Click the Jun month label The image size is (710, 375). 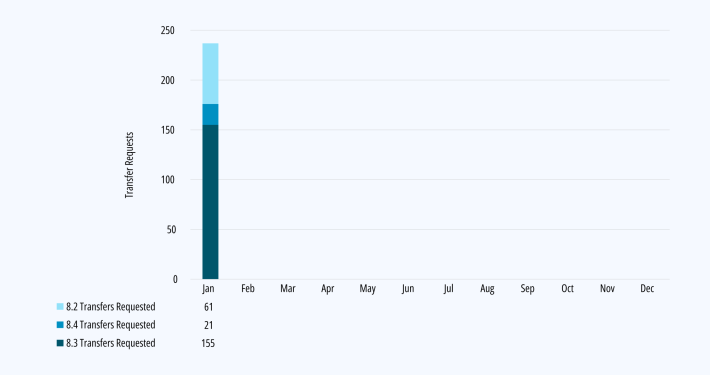point(408,289)
